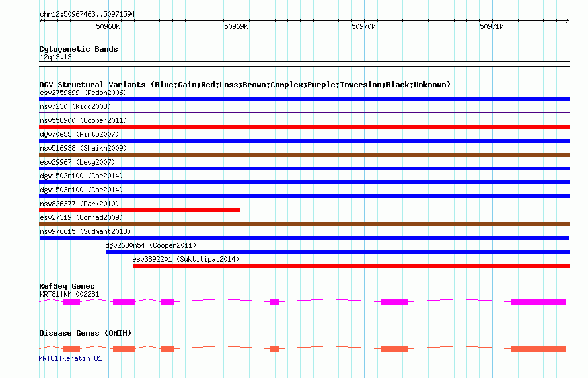
Task: Click the blue bar for nsv976615
Action: click(304, 238)
